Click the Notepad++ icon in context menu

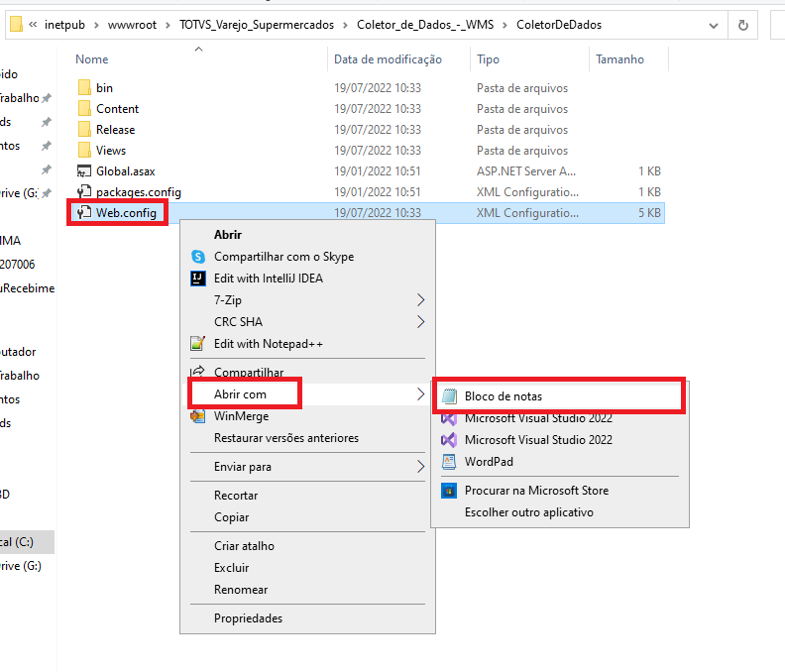coord(197,344)
